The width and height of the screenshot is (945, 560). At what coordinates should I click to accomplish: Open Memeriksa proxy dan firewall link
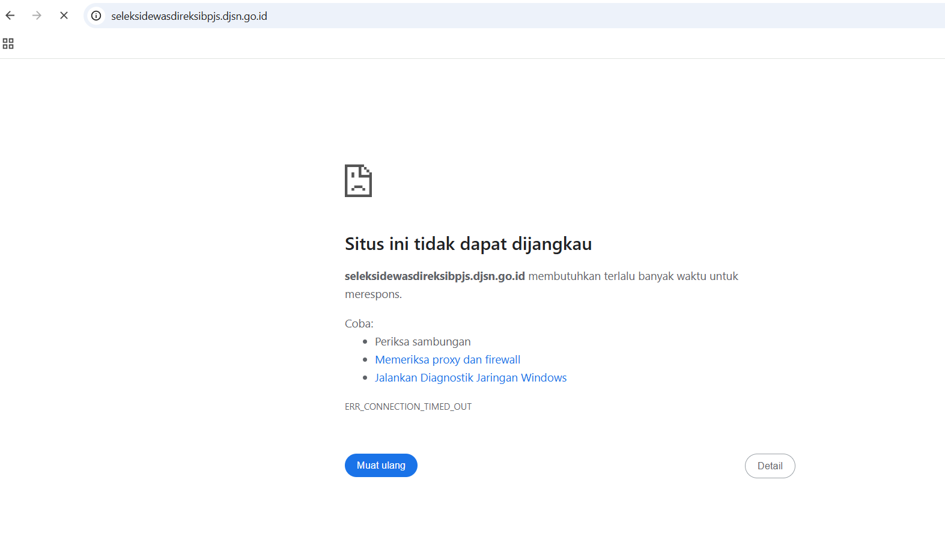(x=448, y=360)
